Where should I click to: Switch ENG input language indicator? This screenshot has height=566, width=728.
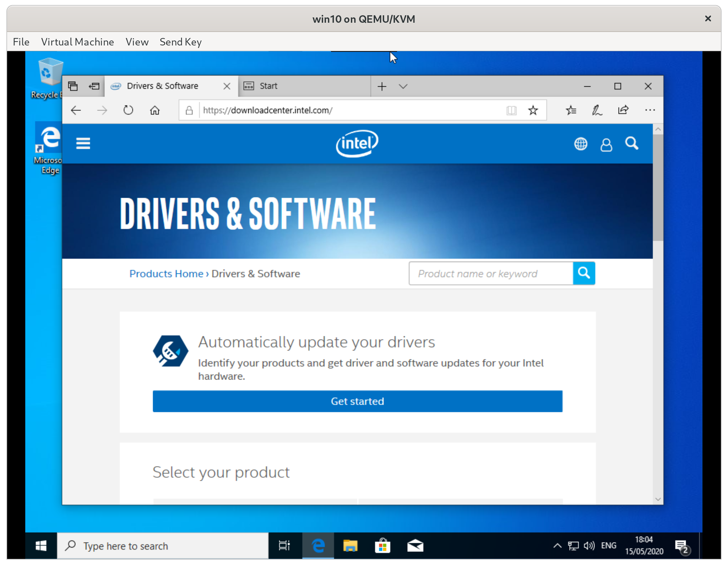coord(609,546)
